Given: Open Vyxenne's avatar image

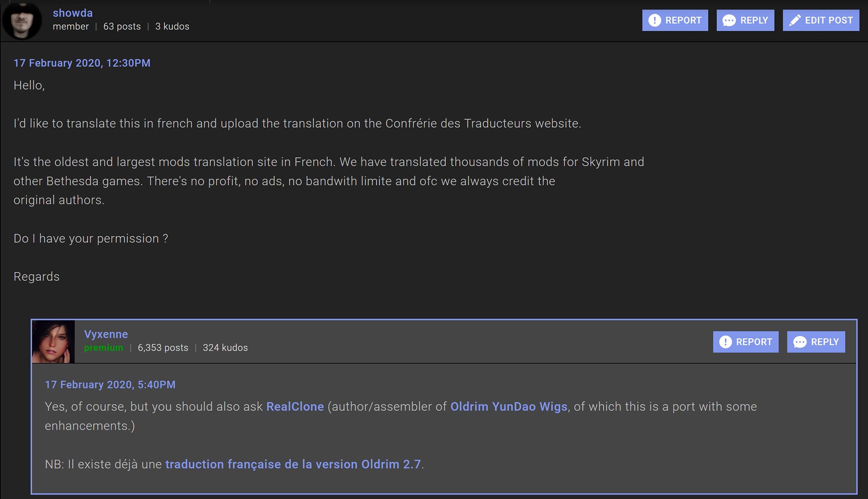Looking at the screenshot, I should (53, 341).
